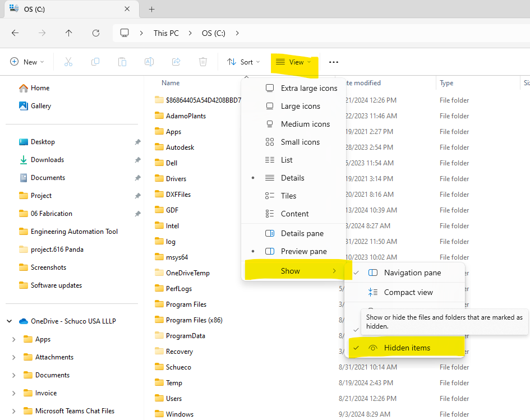Click the Cut scissors icon in toolbar
Image resolution: width=530 pixels, height=420 pixels.
(68, 62)
